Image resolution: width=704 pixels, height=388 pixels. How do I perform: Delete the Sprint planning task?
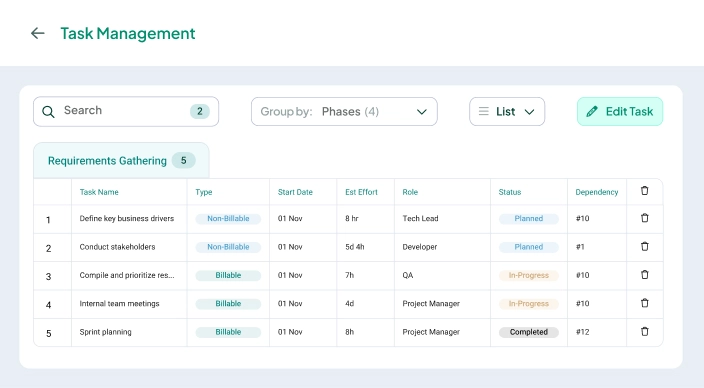pyautogui.click(x=644, y=332)
